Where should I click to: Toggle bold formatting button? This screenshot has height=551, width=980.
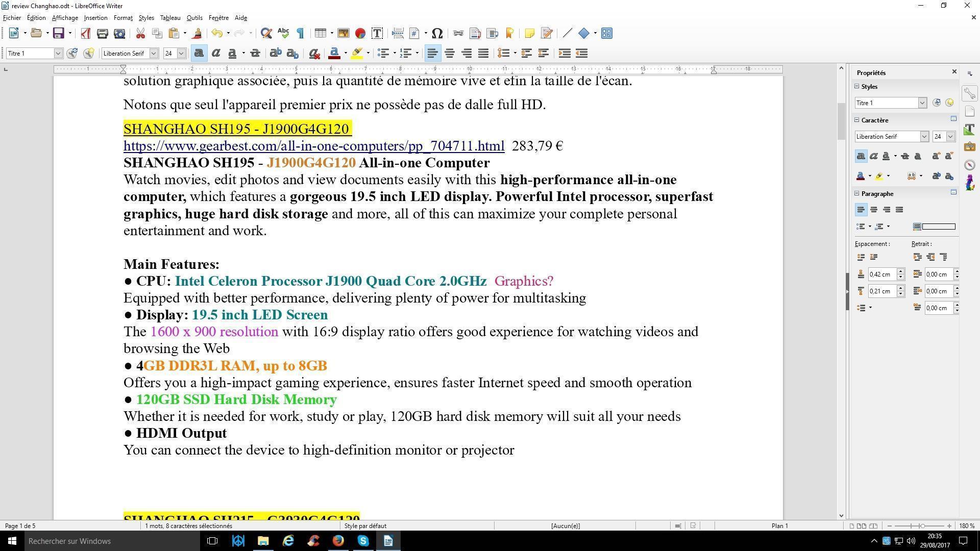[x=199, y=54]
